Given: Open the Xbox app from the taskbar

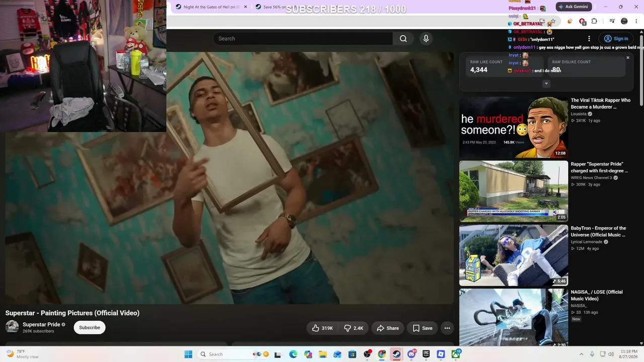Looking at the screenshot, I should click(x=456, y=354).
